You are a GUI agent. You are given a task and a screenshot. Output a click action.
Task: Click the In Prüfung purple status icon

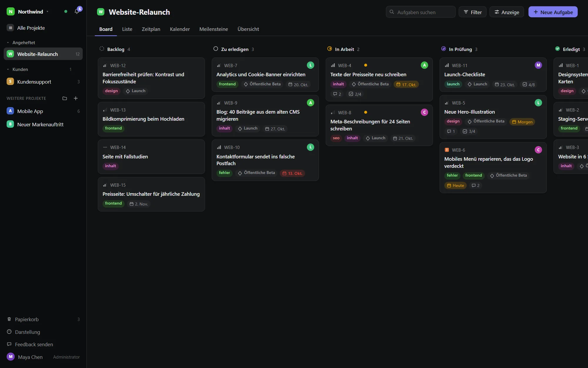point(443,49)
